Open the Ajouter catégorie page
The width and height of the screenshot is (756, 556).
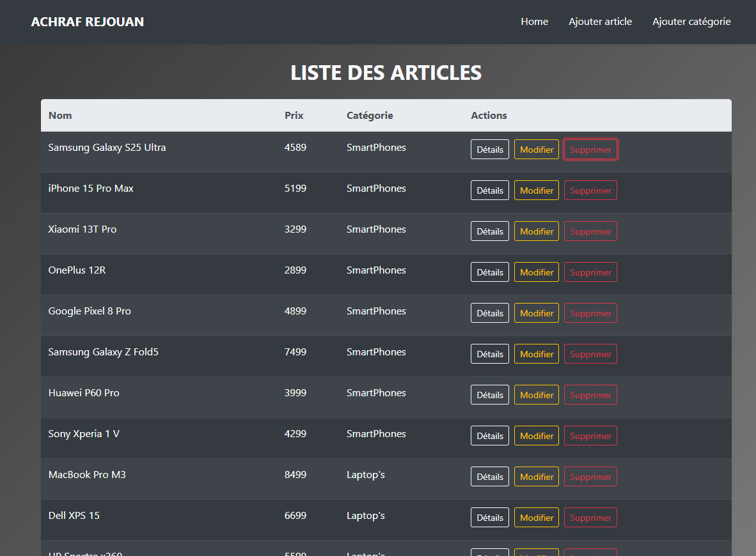[691, 22]
